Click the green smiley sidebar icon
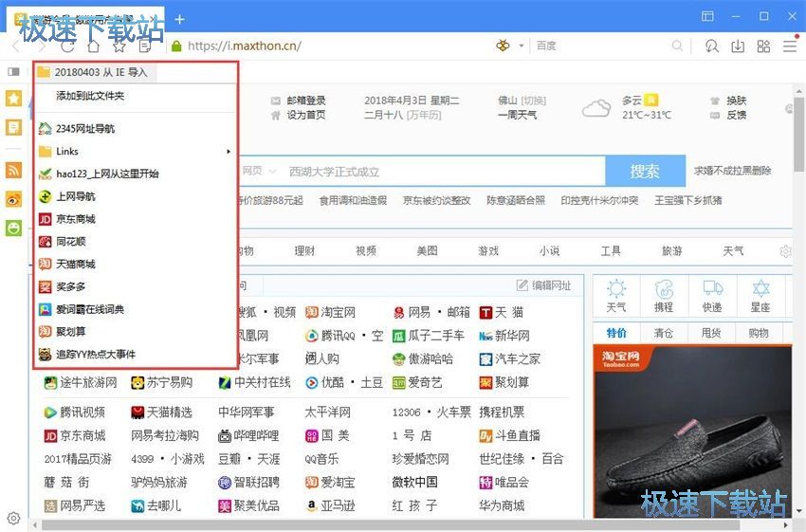The width and height of the screenshot is (806, 532). [14, 228]
